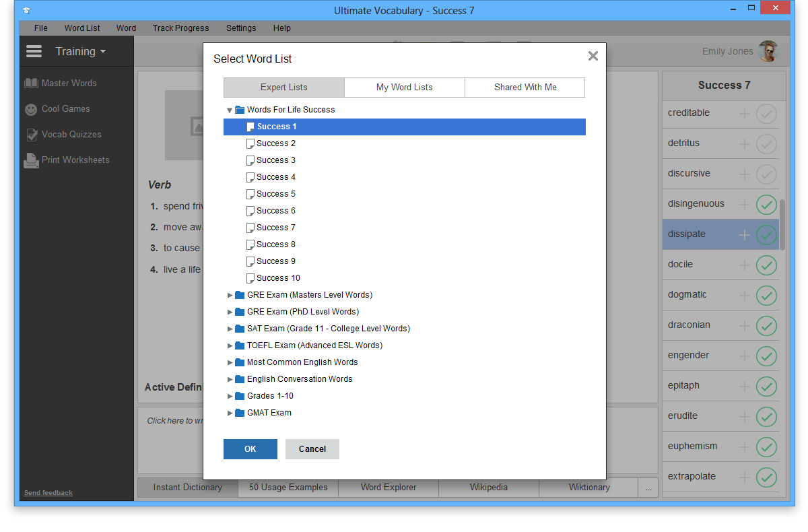Toggle mastered checkmark for creditable
Screen dimensions: 808x532
coord(766,114)
